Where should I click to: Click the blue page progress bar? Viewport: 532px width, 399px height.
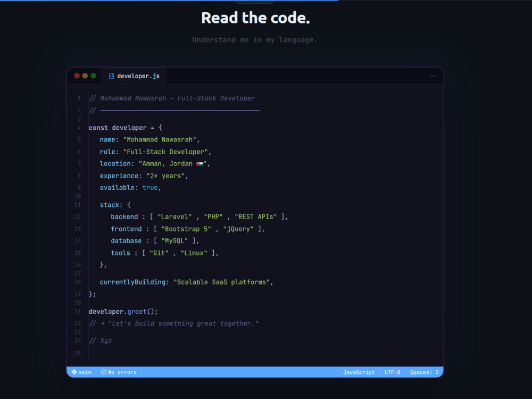[169, 1]
